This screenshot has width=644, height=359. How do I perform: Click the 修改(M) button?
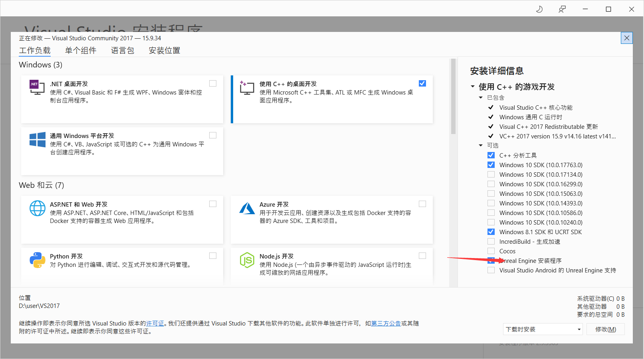pos(606,329)
